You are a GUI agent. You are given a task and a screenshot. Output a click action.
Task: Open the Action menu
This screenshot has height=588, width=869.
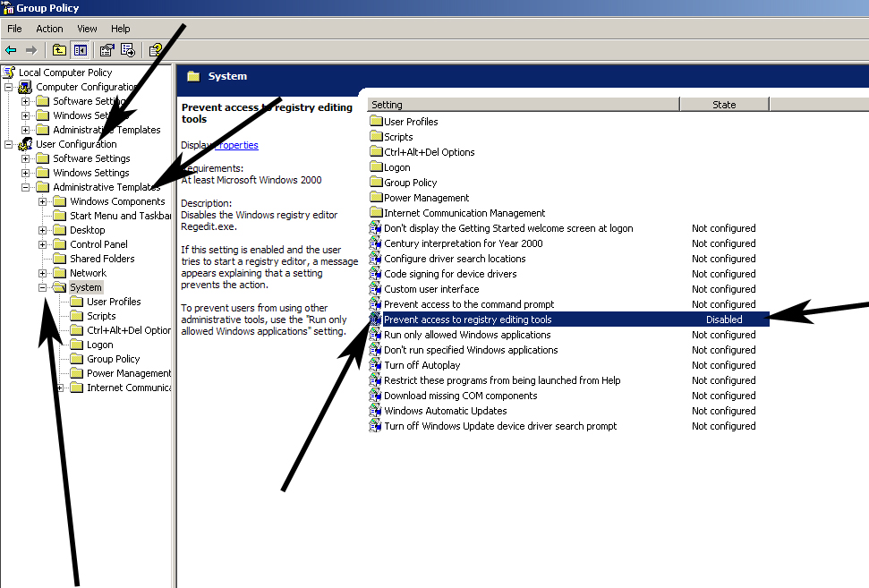[x=49, y=29]
